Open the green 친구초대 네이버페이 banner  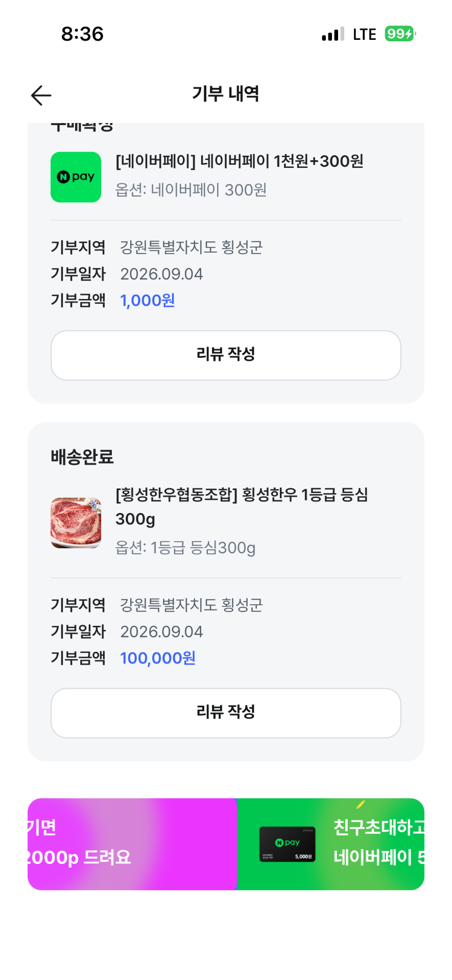coord(330,844)
